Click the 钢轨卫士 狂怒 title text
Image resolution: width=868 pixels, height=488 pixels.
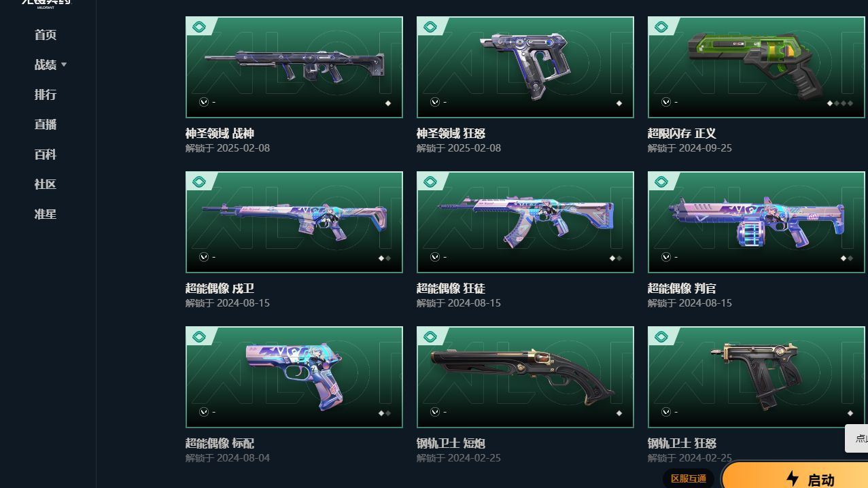click(x=682, y=443)
